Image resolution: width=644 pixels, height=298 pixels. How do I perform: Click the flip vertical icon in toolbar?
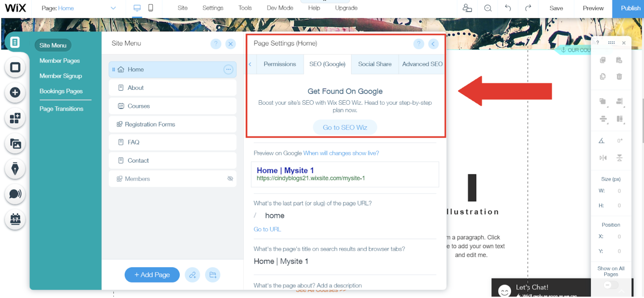click(x=619, y=158)
